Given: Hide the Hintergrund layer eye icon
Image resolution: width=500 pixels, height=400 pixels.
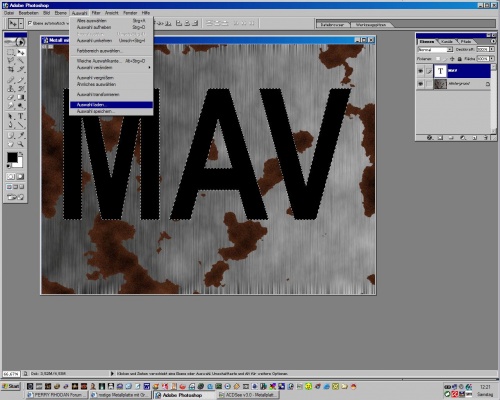Looking at the screenshot, I should coord(420,84).
